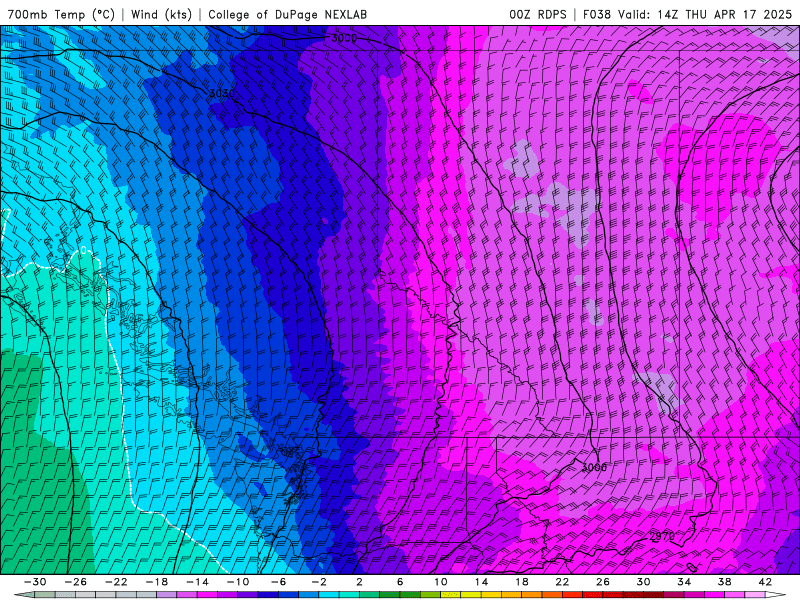Click the positive 10 colorbar tick label
The width and height of the screenshot is (800, 600).
441,582
